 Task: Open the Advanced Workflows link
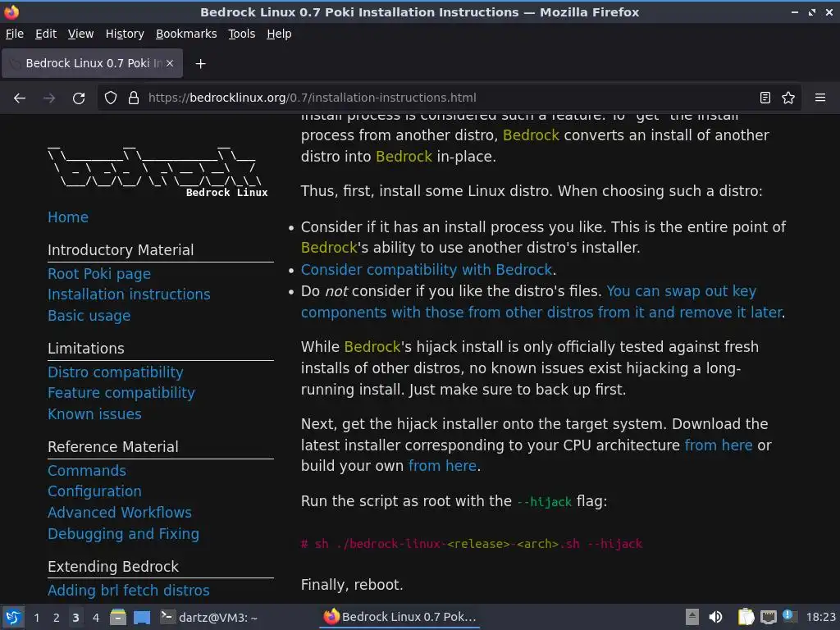point(120,513)
